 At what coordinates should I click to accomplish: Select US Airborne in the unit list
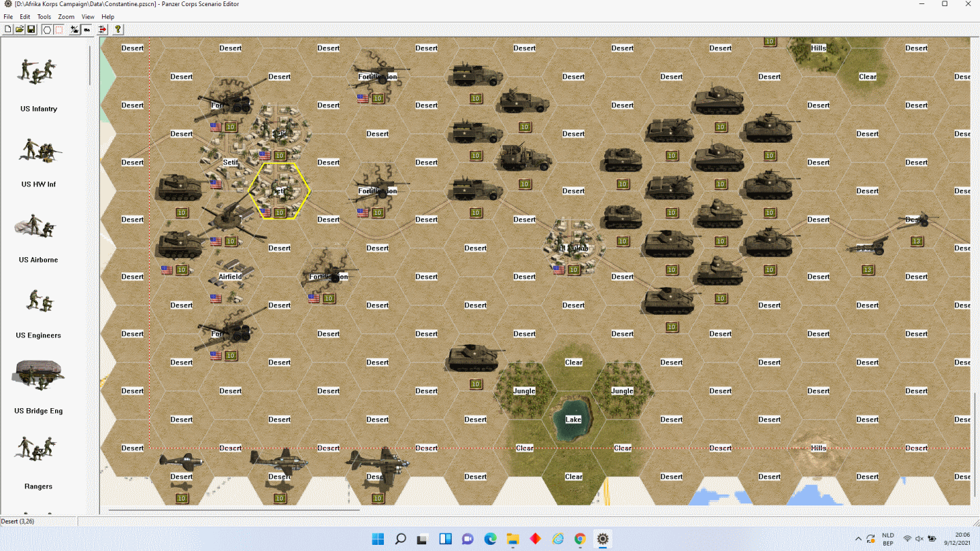pos(39,237)
